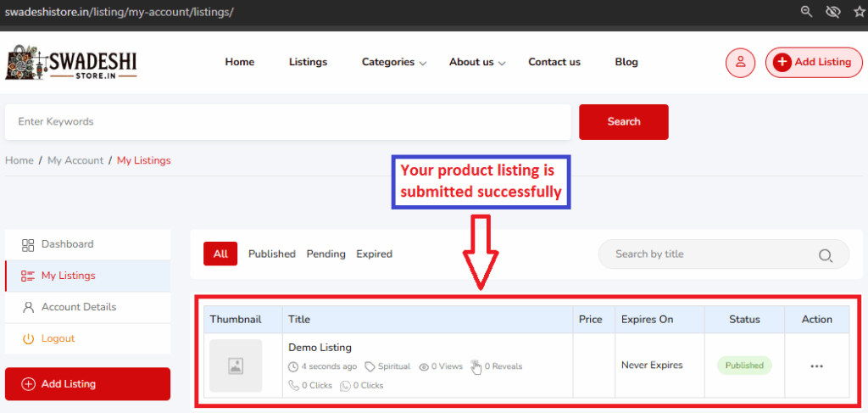The width and height of the screenshot is (868, 413).
Task: Expand the Categories dropdown menu
Action: (393, 62)
